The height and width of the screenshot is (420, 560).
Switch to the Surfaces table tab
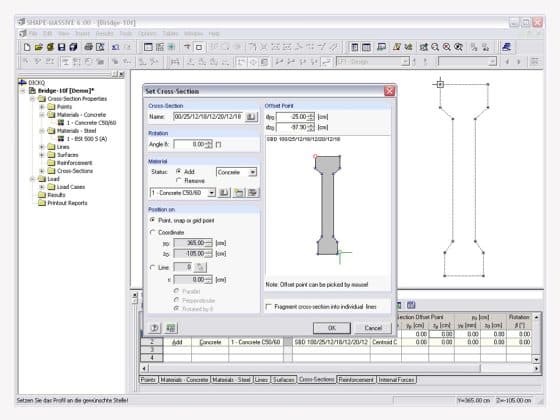pos(284,380)
